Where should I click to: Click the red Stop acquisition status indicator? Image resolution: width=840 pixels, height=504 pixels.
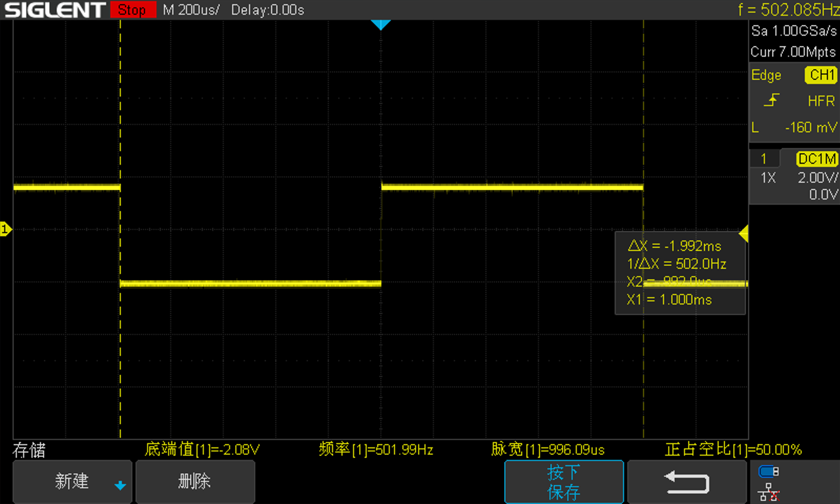pos(133,10)
